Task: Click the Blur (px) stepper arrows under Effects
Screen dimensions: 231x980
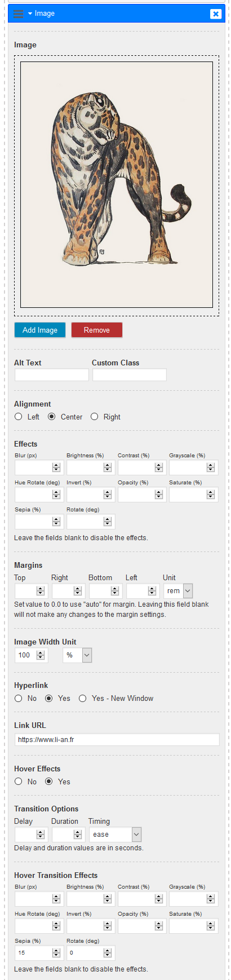Action: [56, 467]
